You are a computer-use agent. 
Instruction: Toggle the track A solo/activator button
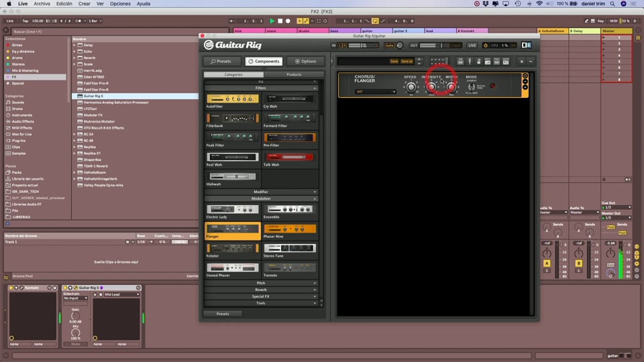pyautogui.click(x=547, y=263)
